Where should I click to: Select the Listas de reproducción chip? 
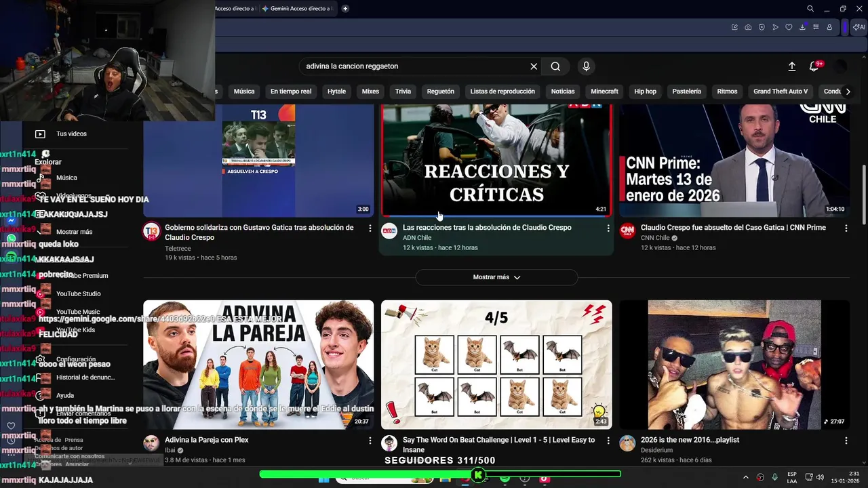pyautogui.click(x=502, y=91)
